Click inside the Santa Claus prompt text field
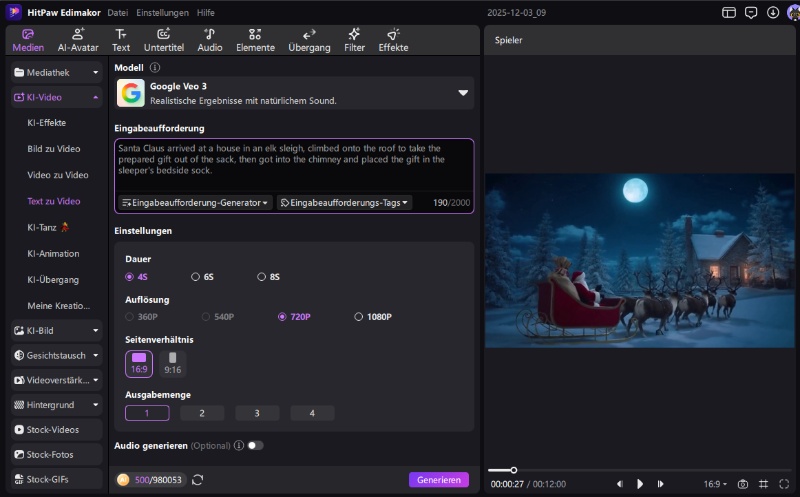Viewport: 800px width, 497px height. point(294,165)
